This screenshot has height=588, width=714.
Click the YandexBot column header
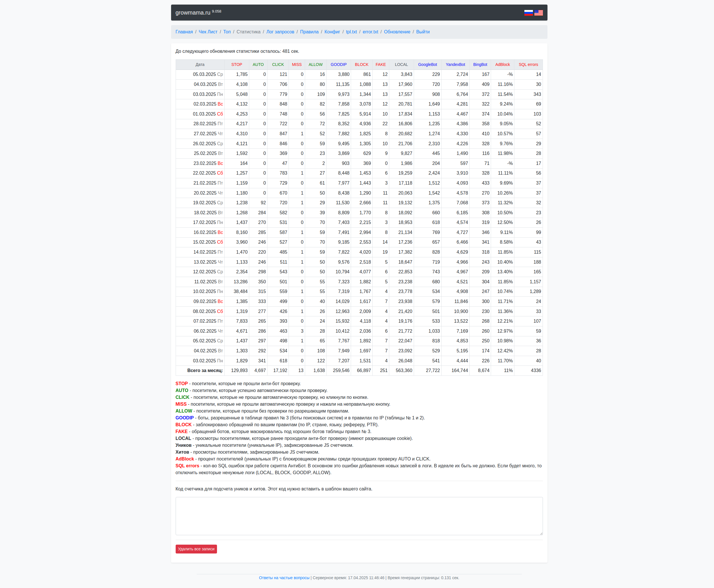(x=455, y=65)
